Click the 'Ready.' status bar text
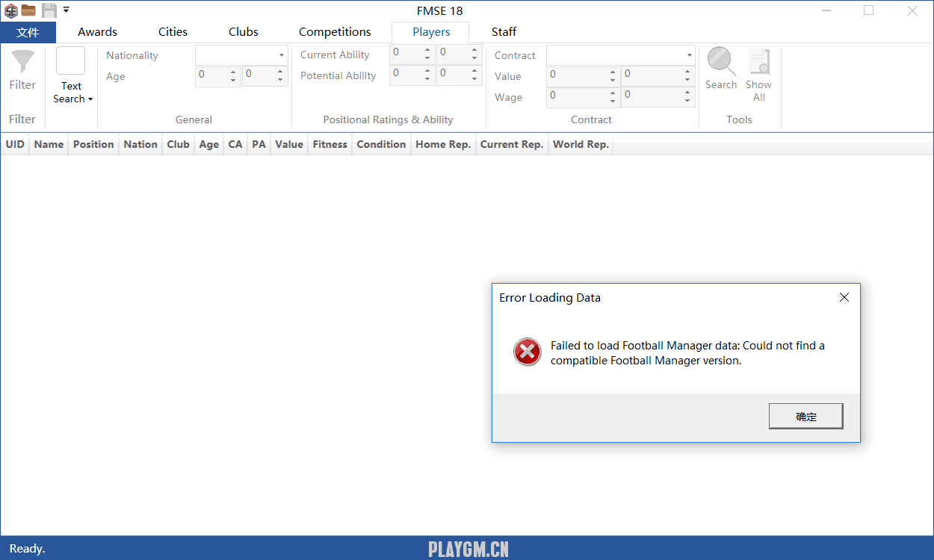This screenshot has height=560, width=934. [x=27, y=549]
